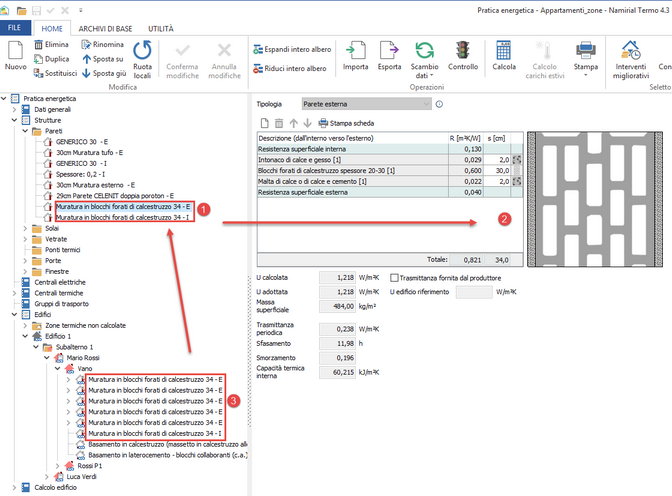This screenshot has height=496, width=672.
Task: Switch to ARCHIVI DI BASE tab
Action: click(x=105, y=29)
